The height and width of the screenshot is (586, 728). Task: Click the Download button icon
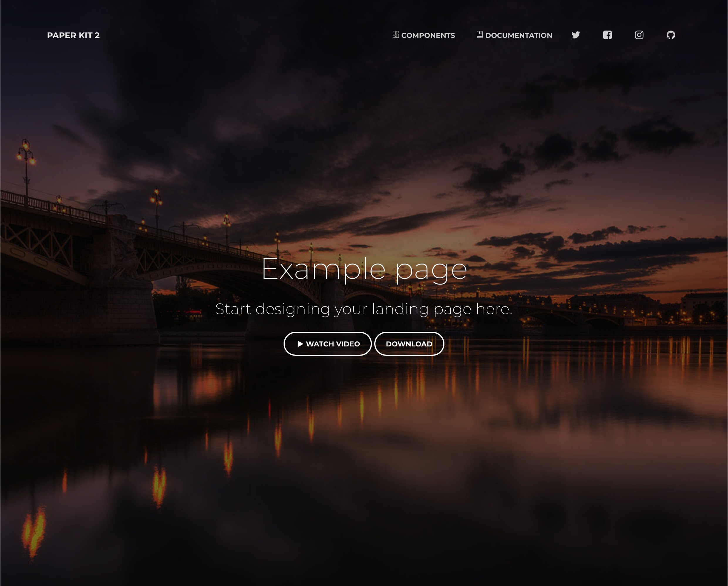[x=409, y=344]
